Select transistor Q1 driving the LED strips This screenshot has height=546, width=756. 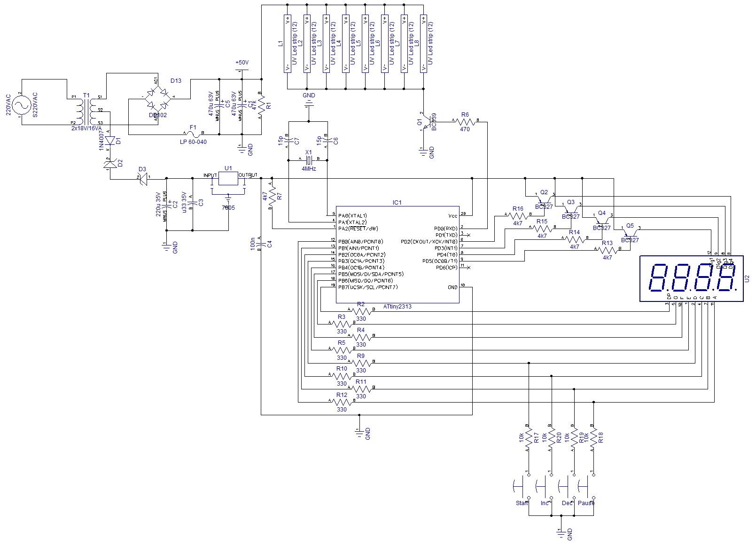426,123
